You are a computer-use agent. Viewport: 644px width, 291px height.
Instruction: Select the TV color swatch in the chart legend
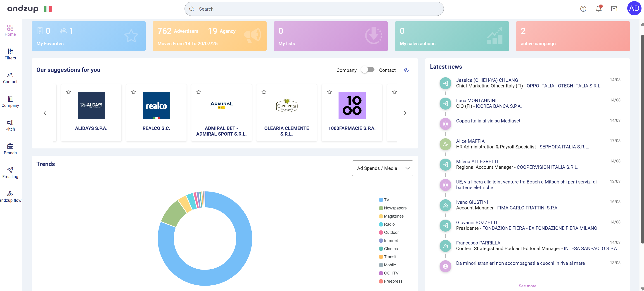(381, 199)
